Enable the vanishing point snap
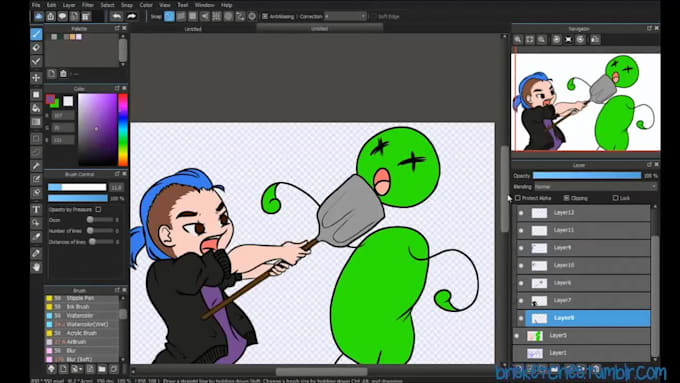The height and width of the screenshot is (383, 680). 205,16
